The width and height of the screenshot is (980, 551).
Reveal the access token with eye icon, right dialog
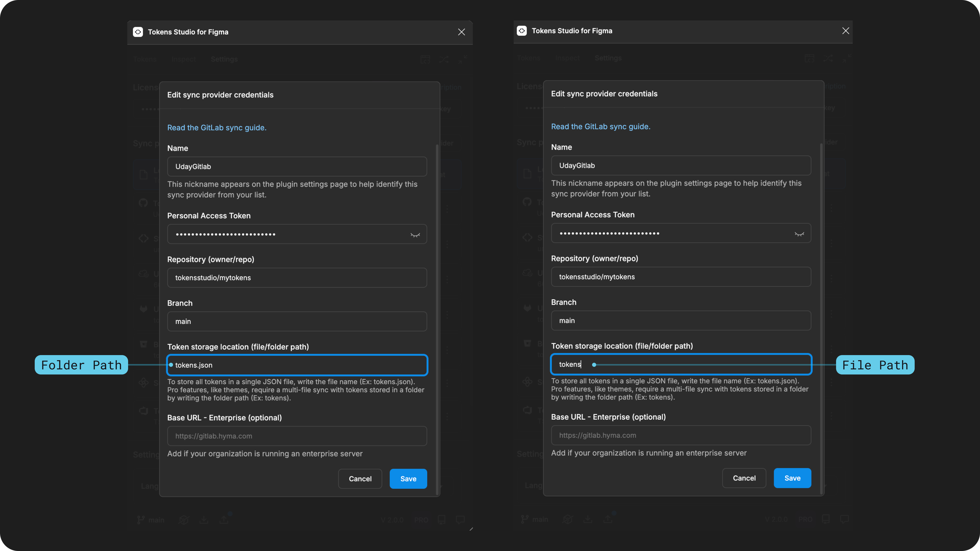[x=799, y=233]
